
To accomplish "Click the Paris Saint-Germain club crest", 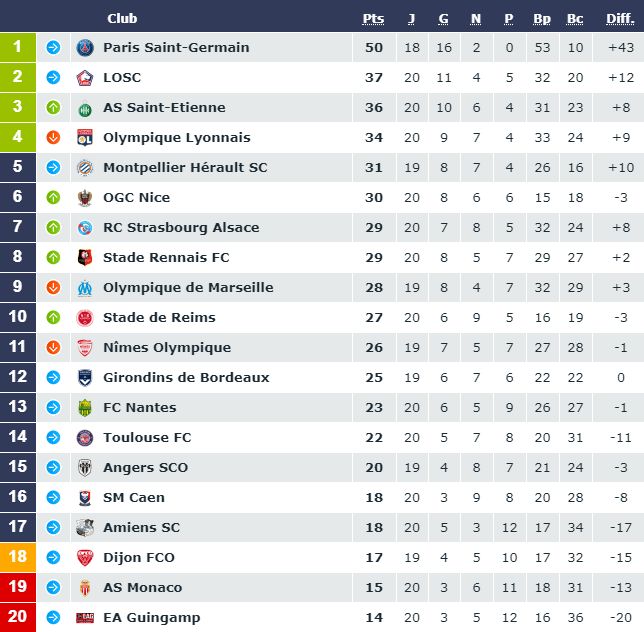I will tap(85, 48).
